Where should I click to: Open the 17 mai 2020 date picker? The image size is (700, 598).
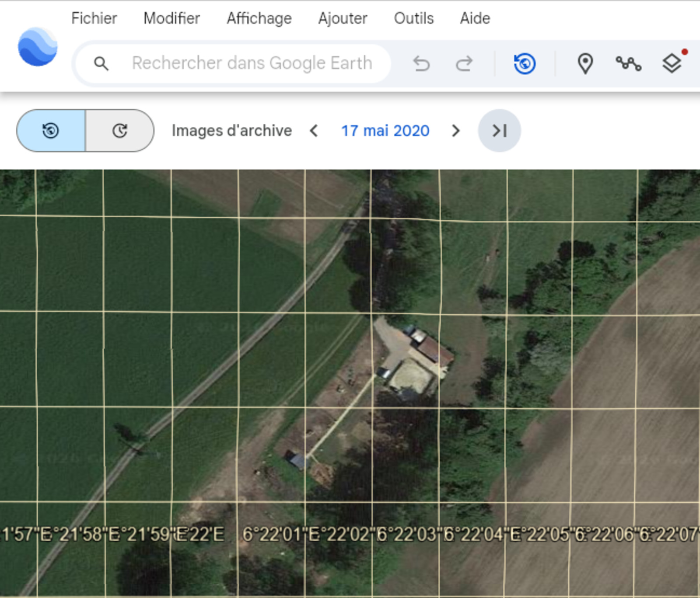click(x=385, y=131)
